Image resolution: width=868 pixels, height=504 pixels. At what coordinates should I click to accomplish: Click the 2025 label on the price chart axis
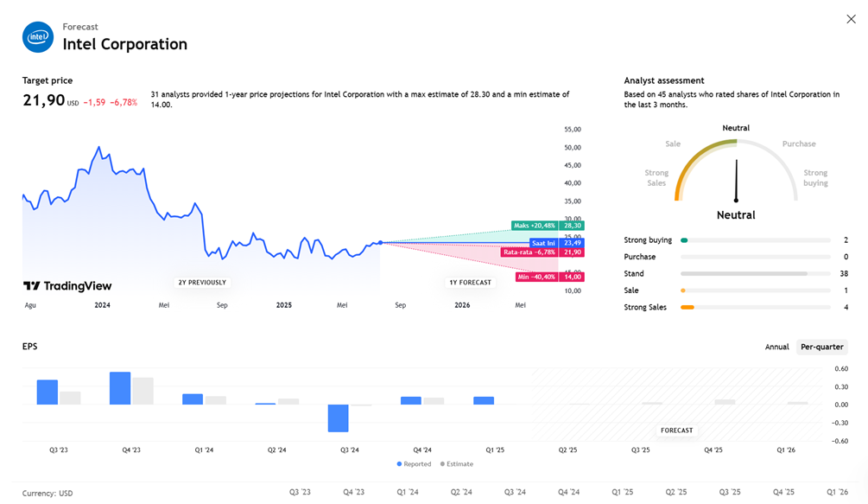(284, 305)
